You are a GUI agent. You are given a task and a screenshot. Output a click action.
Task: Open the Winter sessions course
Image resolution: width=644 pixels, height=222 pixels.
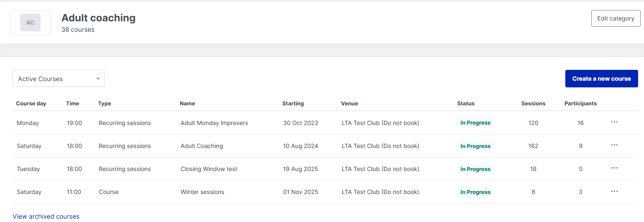click(202, 192)
